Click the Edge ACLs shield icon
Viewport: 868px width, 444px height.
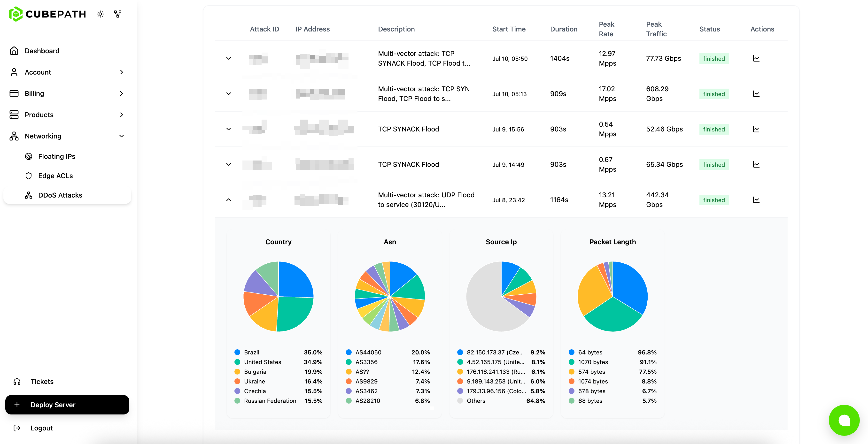[x=29, y=176]
